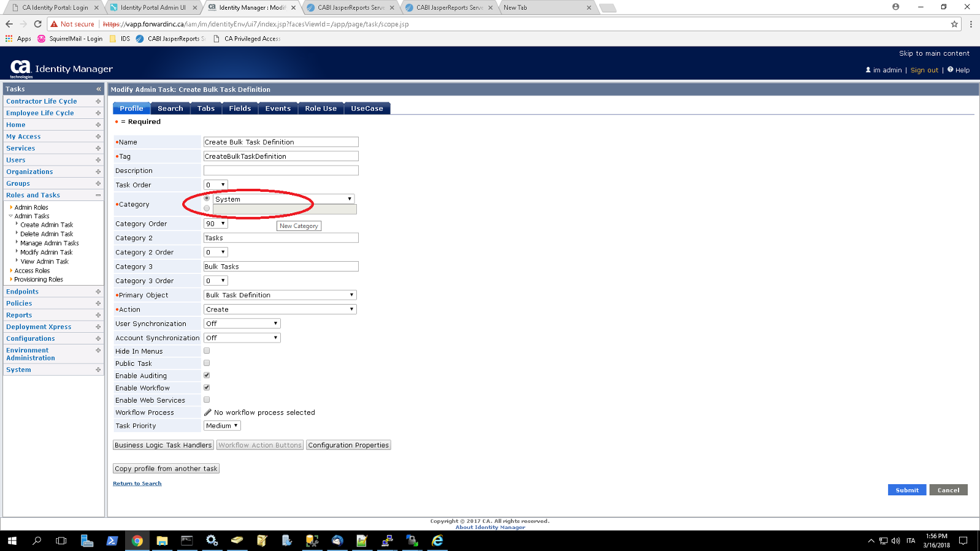Switch to the Fields tab

[x=240, y=108]
